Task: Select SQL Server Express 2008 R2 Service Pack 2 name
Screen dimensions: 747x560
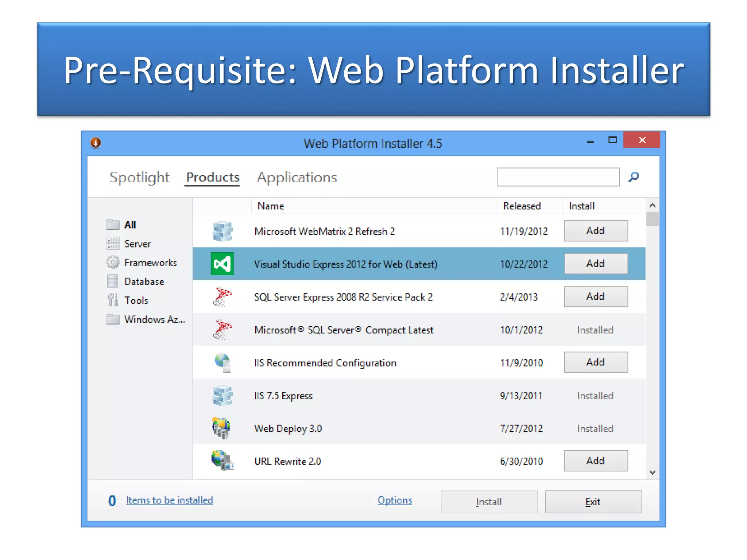Action: point(343,297)
